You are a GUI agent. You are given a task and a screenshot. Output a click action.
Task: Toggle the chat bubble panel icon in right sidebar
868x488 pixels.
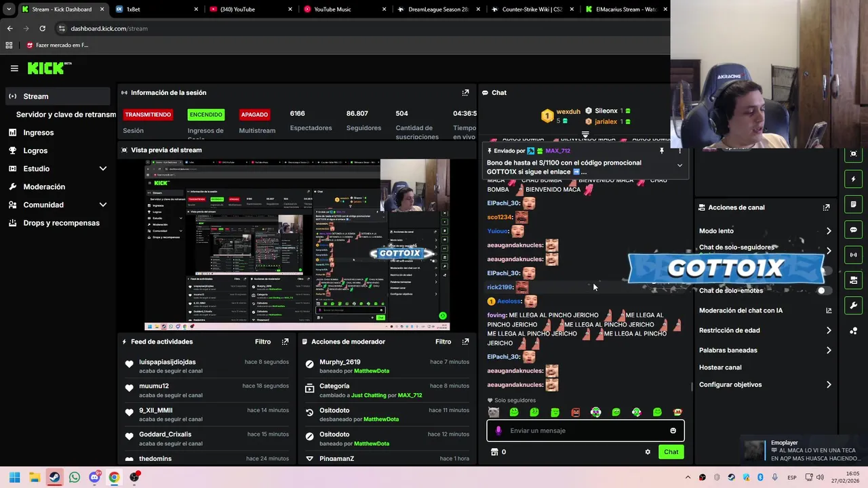853,230
